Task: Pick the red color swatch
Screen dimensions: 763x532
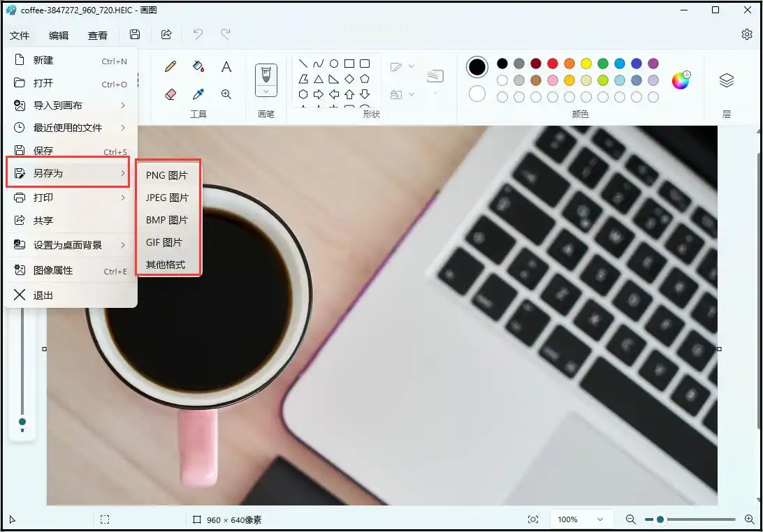Action: [x=553, y=64]
